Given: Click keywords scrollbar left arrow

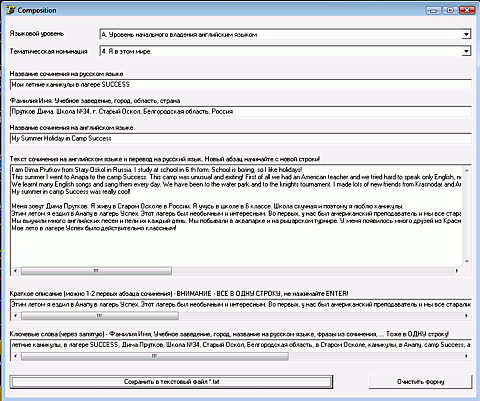Looking at the screenshot, I should click(15, 356).
